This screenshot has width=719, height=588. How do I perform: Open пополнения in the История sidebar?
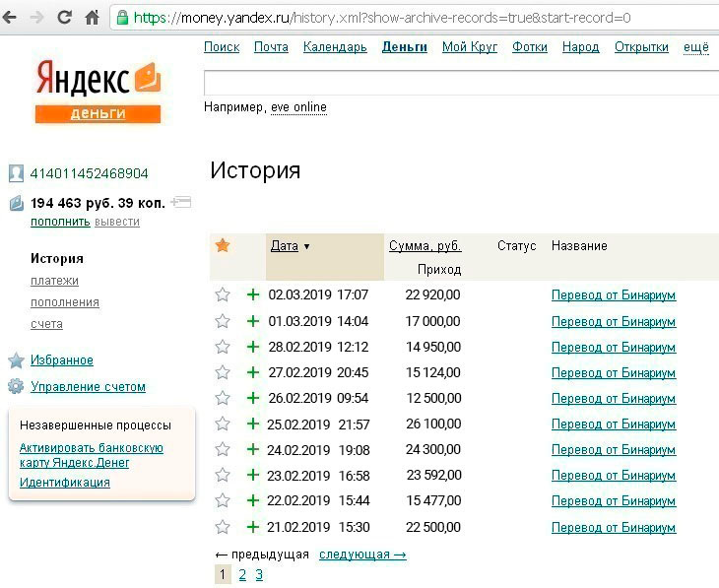click(x=65, y=302)
